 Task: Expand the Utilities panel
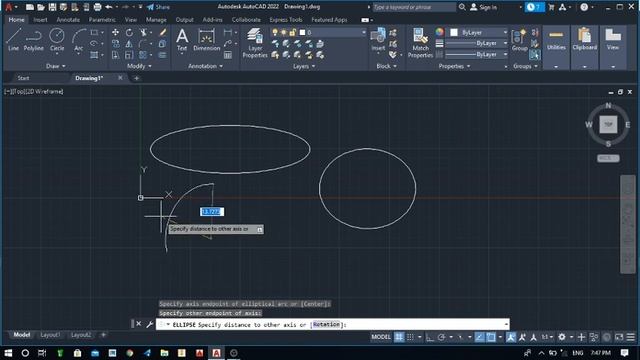[x=556, y=67]
